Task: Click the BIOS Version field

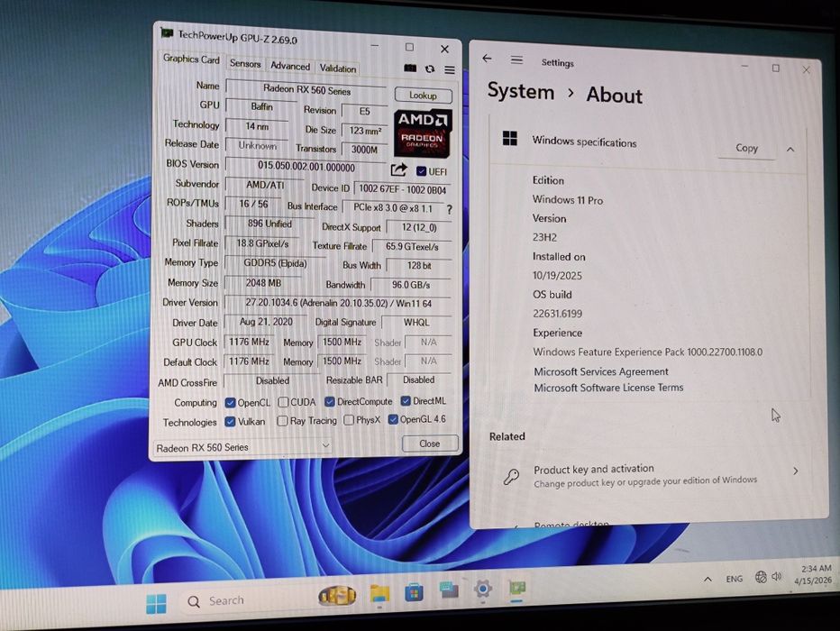Action: click(306, 166)
